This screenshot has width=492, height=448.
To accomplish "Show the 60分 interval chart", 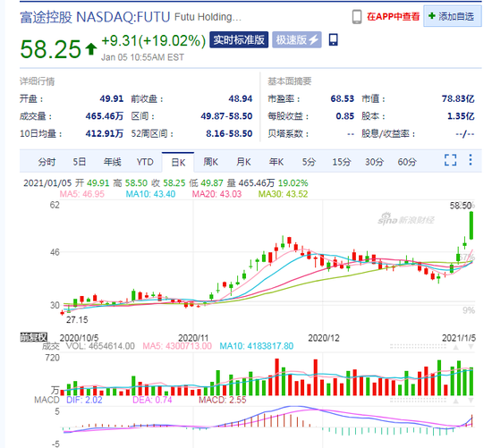I will pos(407,162).
